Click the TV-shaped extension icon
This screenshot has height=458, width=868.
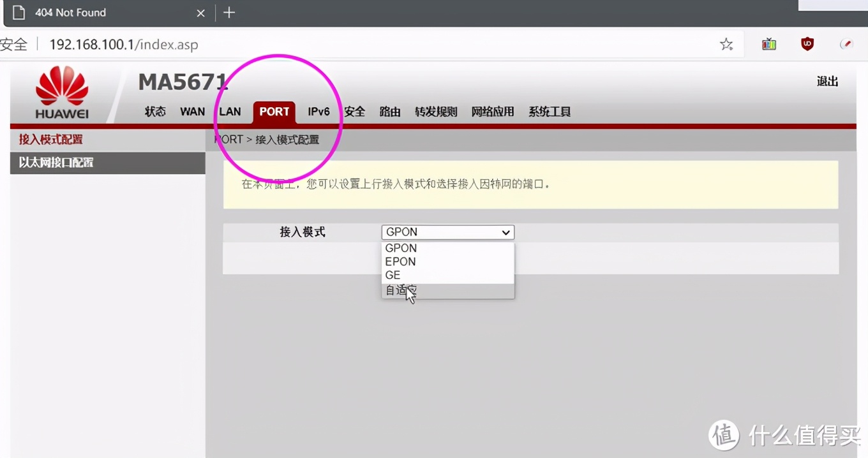pyautogui.click(x=769, y=44)
